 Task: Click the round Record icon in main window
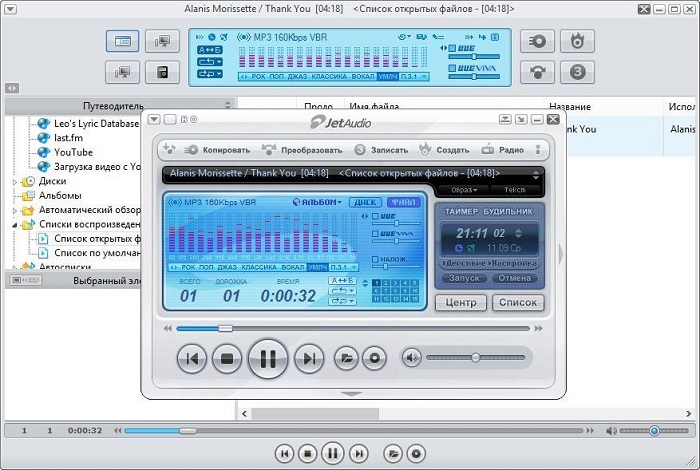coord(577,72)
